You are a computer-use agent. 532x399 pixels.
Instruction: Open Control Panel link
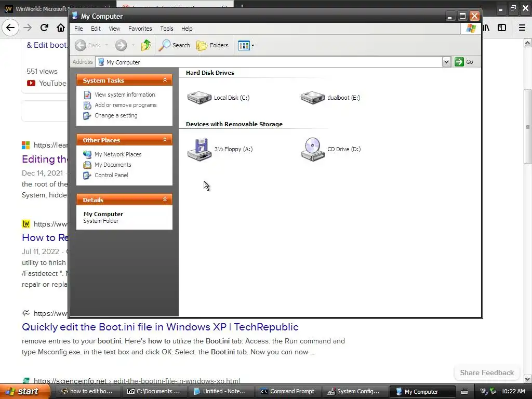tap(111, 175)
